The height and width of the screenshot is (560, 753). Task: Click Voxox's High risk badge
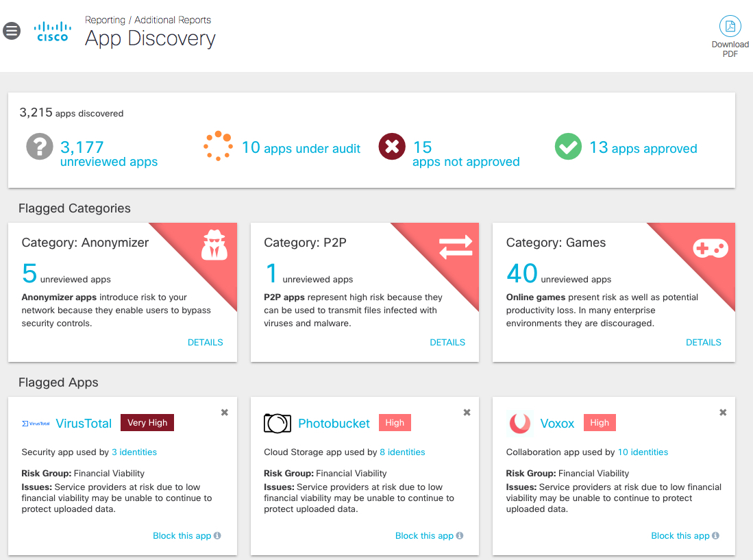click(x=600, y=423)
